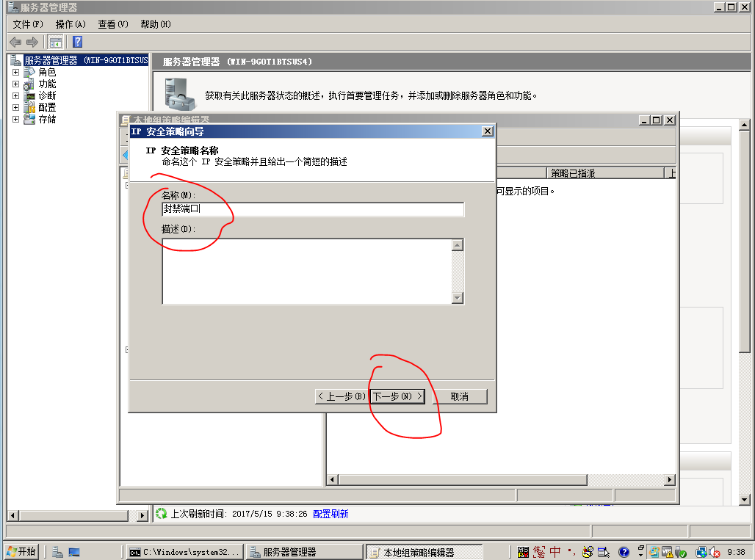
Task: Click 下一步 (Next) button in wizard
Action: point(397,396)
